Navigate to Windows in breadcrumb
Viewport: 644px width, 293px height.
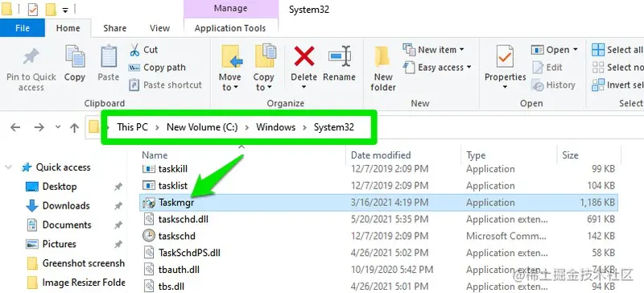tap(275, 127)
